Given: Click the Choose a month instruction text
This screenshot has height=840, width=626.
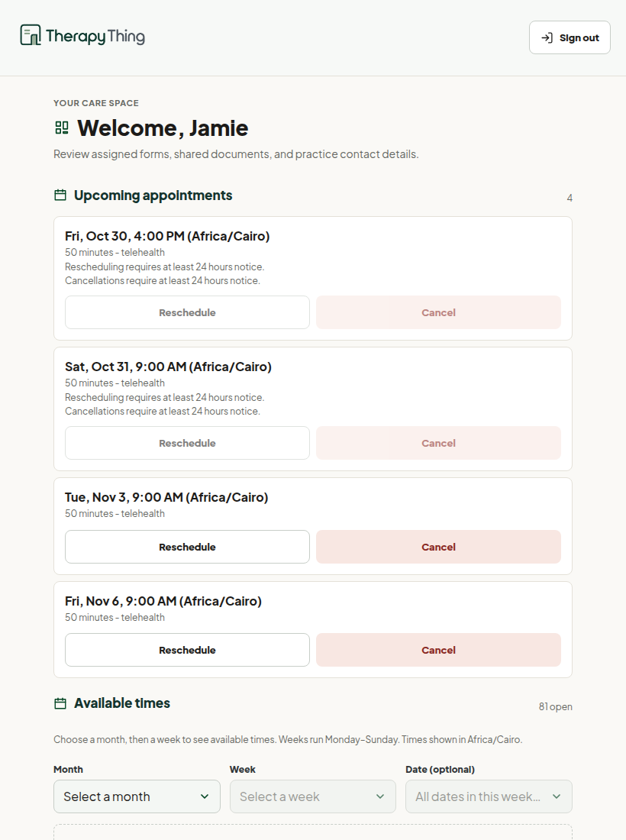Looking at the screenshot, I should point(288,740).
